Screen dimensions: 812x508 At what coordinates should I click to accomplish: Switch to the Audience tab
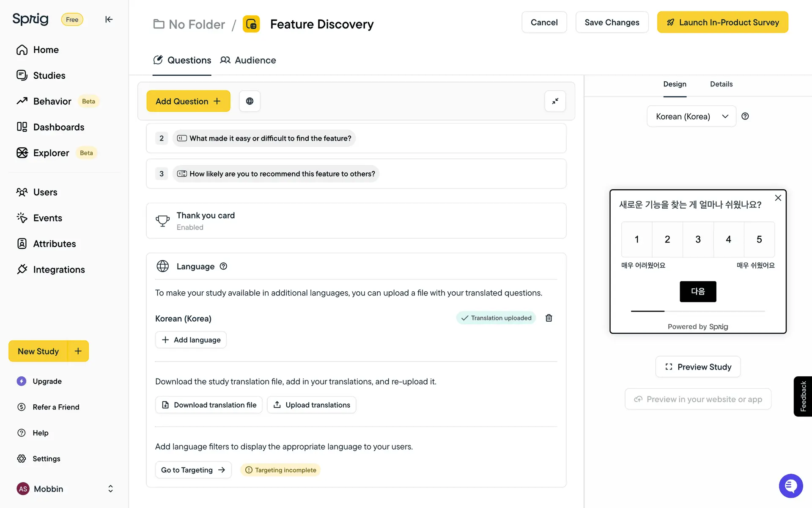click(248, 60)
